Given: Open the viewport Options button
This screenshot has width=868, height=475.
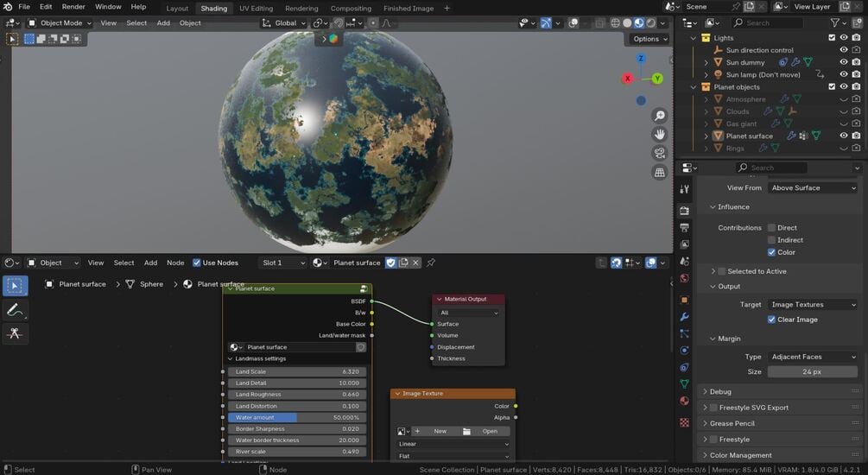Looking at the screenshot, I should click(x=649, y=39).
